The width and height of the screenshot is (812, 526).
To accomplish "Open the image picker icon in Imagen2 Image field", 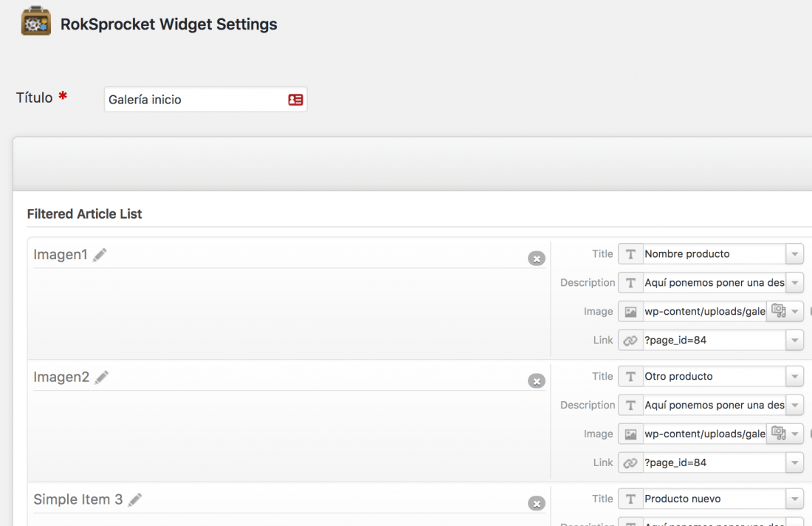I will click(778, 433).
